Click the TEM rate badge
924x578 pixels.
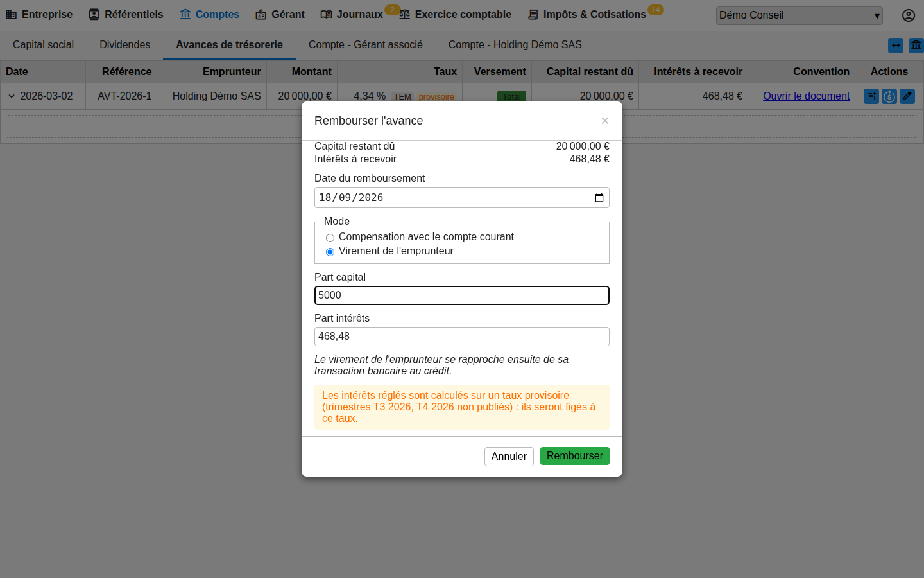[402, 97]
